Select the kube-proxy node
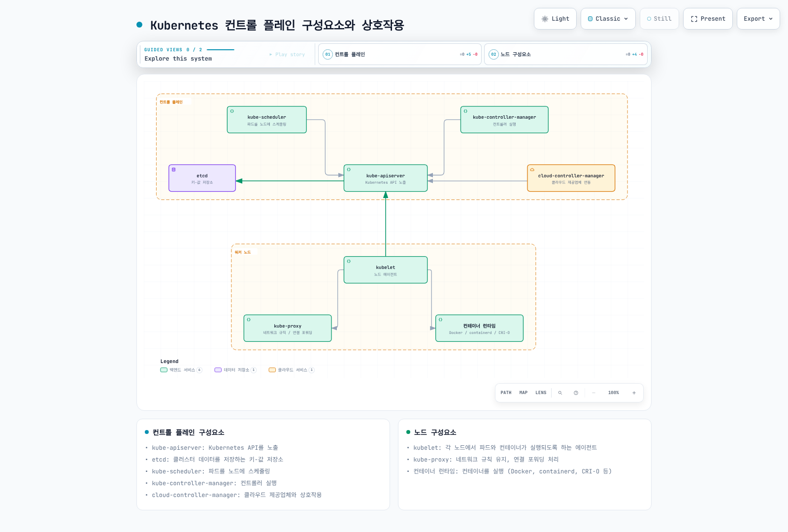Image resolution: width=788 pixels, height=532 pixels. pos(288,328)
